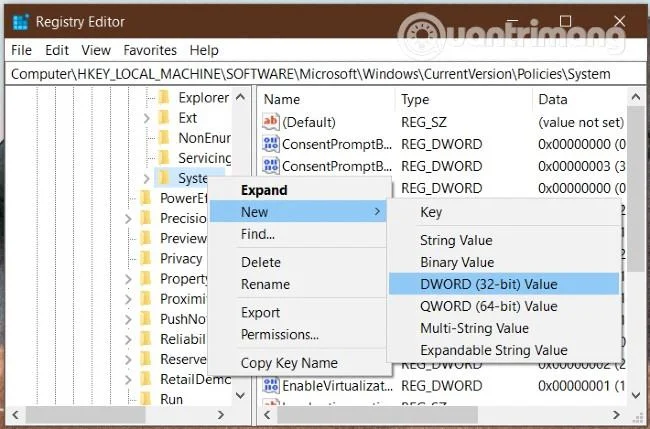Choose Find... in the context menu

[x=300, y=234]
